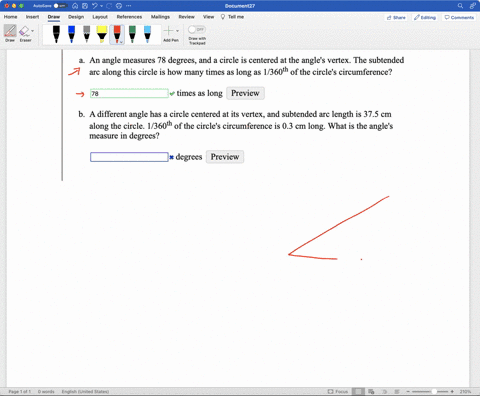The height and width of the screenshot is (396, 480).
Task: Open the more commands ellipsis
Action: click(129, 6)
